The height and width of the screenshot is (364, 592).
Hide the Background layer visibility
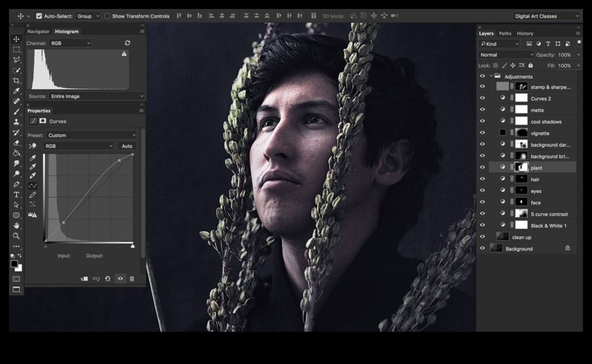483,249
